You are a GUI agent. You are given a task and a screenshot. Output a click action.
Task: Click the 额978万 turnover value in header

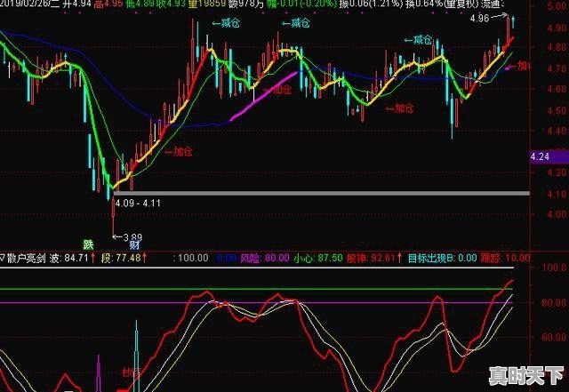tap(245, 4)
